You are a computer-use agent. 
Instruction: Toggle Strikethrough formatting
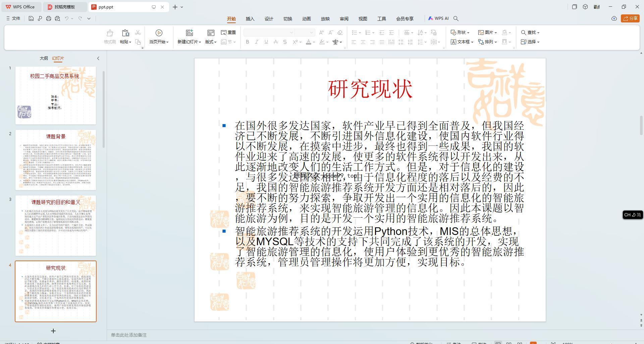[x=275, y=42]
